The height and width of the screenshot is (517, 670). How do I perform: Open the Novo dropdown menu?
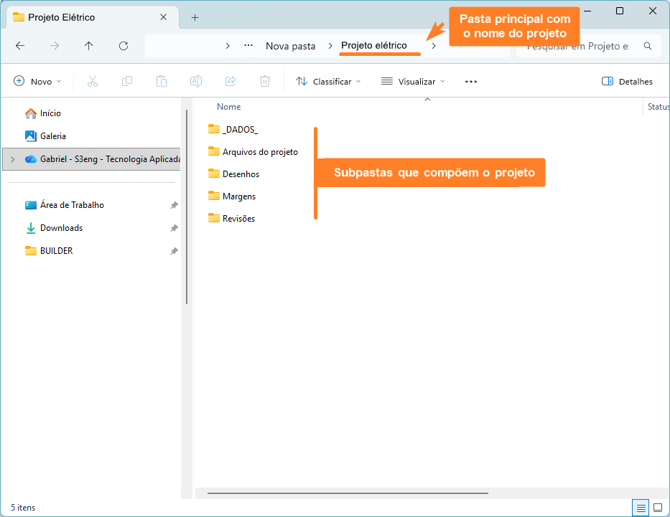click(x=38, y=81)
